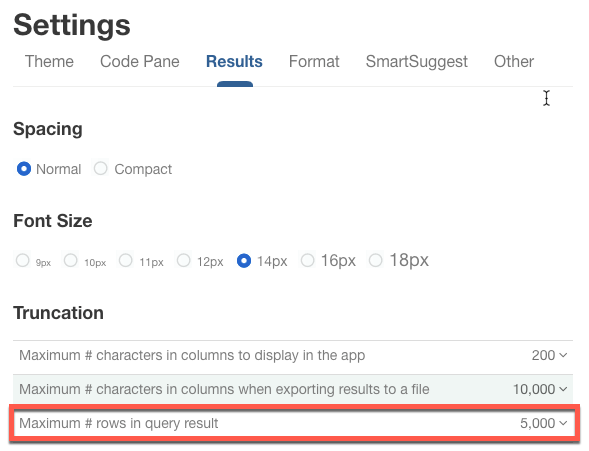Select the Results tab
This screenshot has height=451, width=589.
[234, 62]
